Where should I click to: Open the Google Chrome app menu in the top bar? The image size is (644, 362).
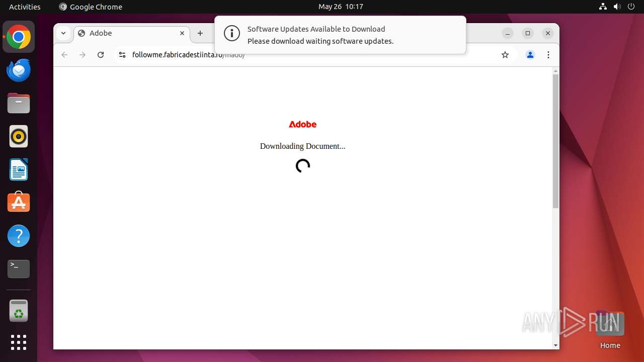click(x=91, y=7)
